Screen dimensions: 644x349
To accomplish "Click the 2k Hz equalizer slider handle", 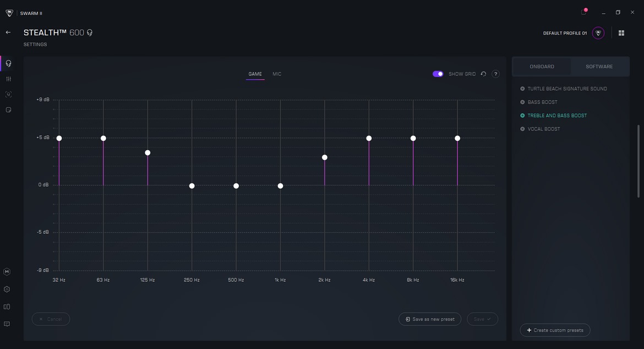I will coord(325,157).
